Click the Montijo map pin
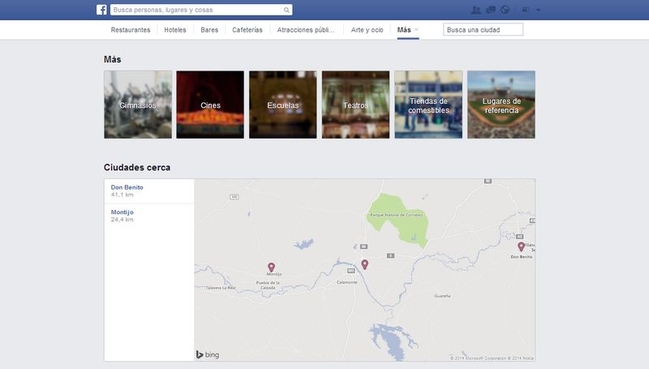The height and width of the screenshot is (369, 649). [271, 267]
